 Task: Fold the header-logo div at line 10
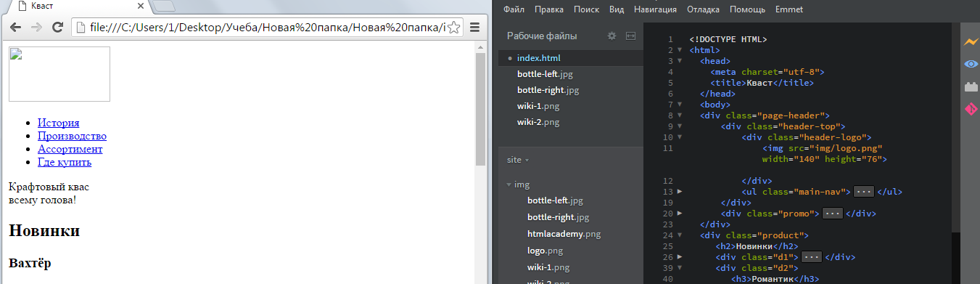coord(680,137)
